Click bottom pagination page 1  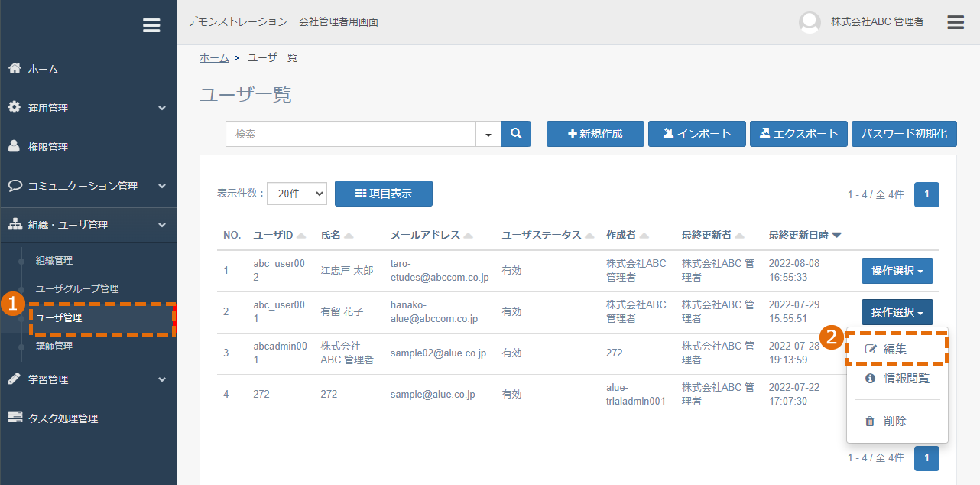point(927,458)
